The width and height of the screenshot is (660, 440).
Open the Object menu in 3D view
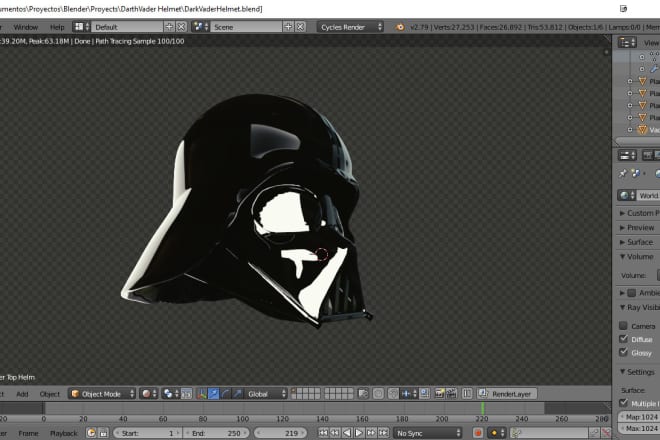50,394
